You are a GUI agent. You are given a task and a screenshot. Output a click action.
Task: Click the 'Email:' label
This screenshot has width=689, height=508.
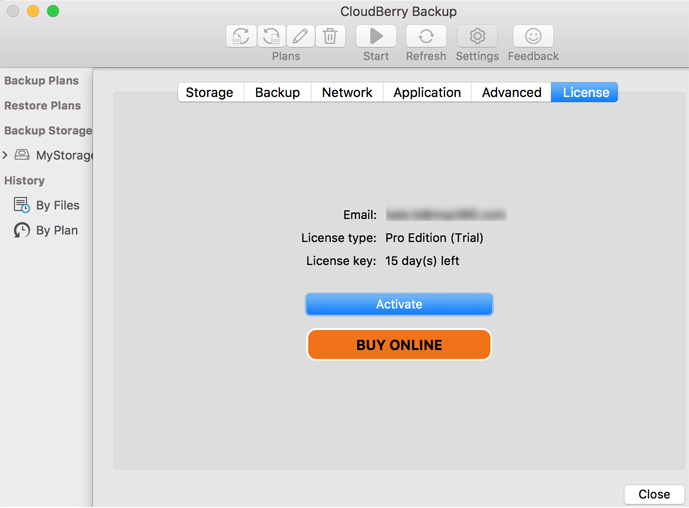click(x=360, y=215)
